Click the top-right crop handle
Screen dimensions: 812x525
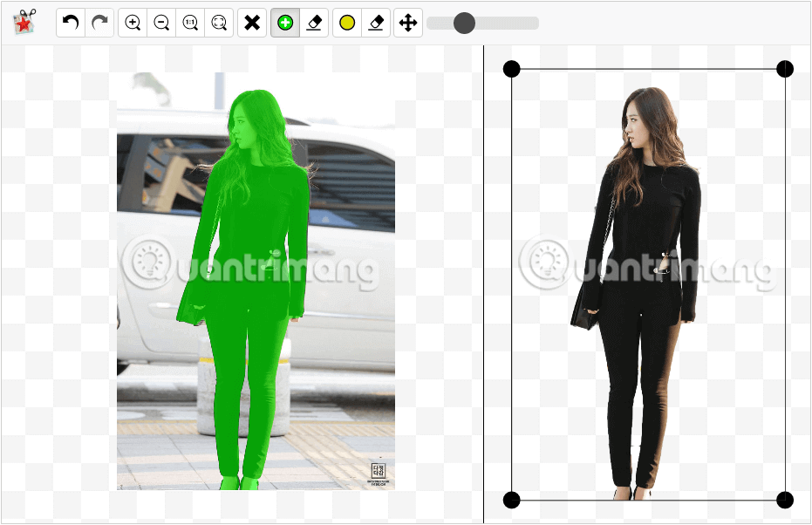[x=785, y=69]
